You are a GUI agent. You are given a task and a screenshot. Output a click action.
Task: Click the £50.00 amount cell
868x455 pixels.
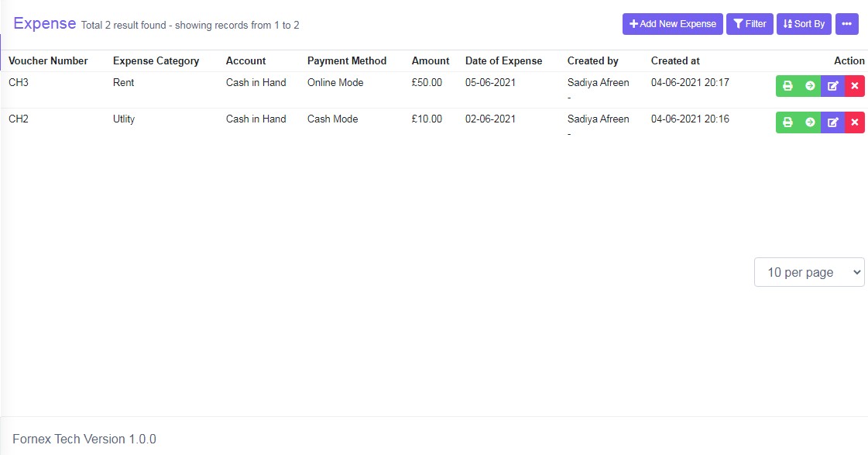tap(427, 83)
